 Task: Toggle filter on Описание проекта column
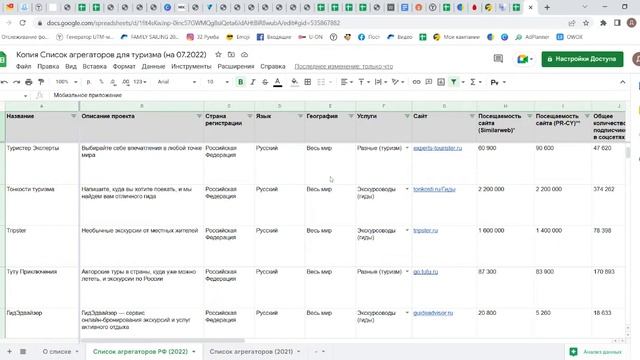pyautogui.click(x=199, y=116)
